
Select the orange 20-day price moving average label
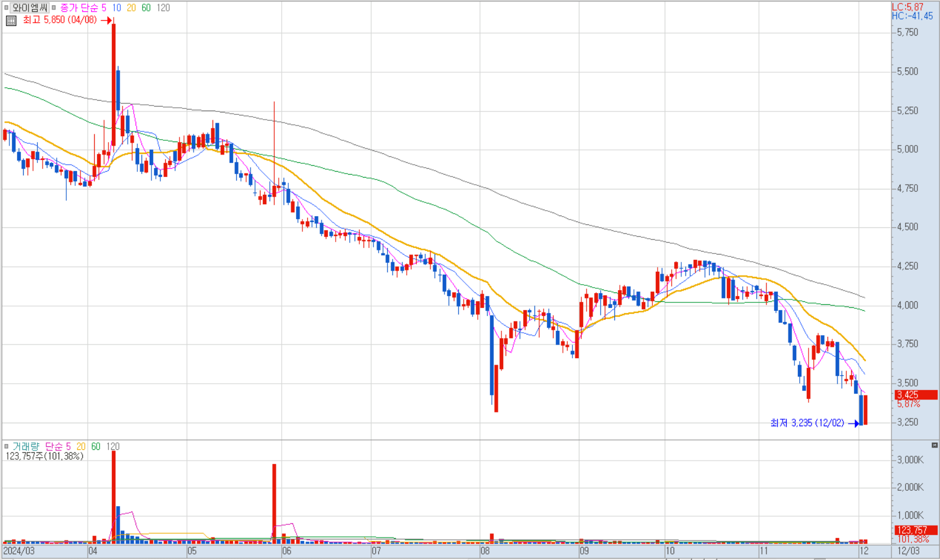(x=131, y=8)
